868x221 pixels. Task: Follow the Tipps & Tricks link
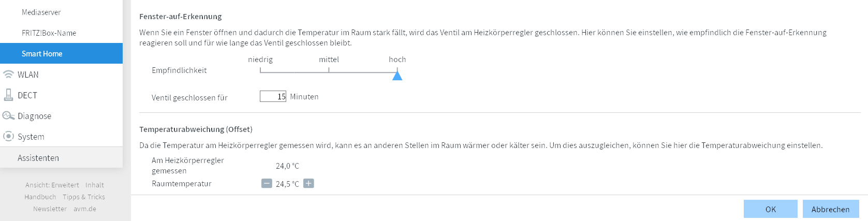tap(84, 197)
